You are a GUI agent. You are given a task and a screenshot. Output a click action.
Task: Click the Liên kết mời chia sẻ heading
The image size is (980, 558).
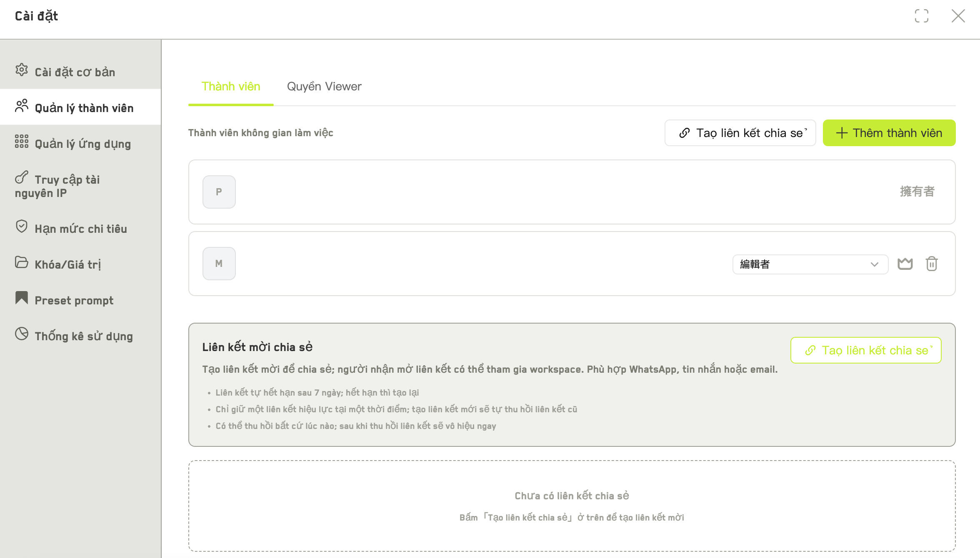(x=257, y=347)
